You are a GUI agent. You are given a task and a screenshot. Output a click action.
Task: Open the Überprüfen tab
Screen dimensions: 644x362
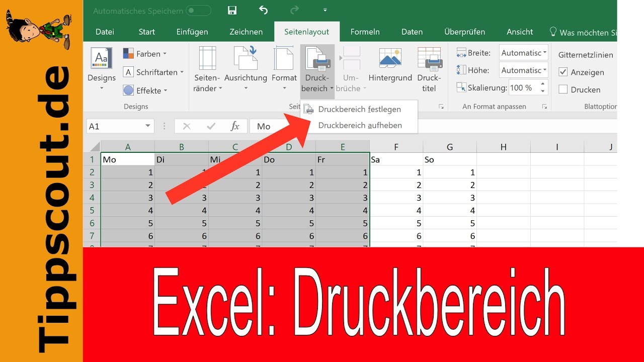point(465,32)
